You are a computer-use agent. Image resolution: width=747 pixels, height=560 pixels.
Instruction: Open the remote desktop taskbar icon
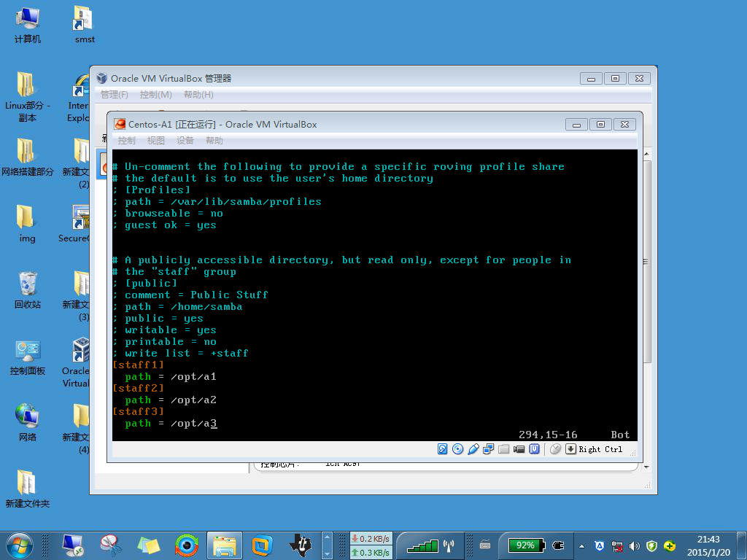(73, 545)
